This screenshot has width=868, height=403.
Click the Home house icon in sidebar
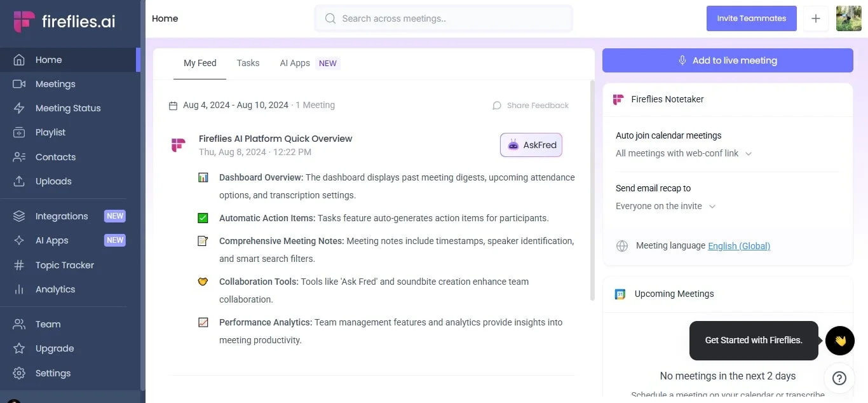[x=19, y=60]
